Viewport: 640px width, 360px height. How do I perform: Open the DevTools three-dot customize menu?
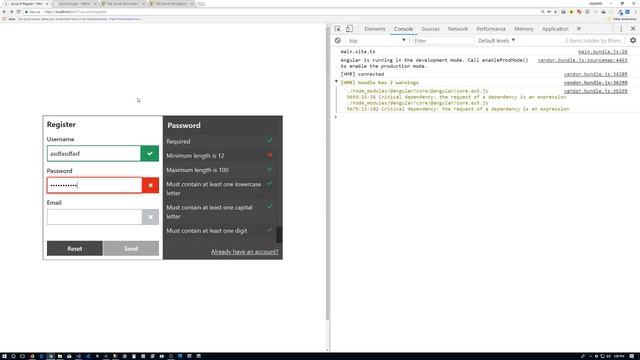coord(621,29)
